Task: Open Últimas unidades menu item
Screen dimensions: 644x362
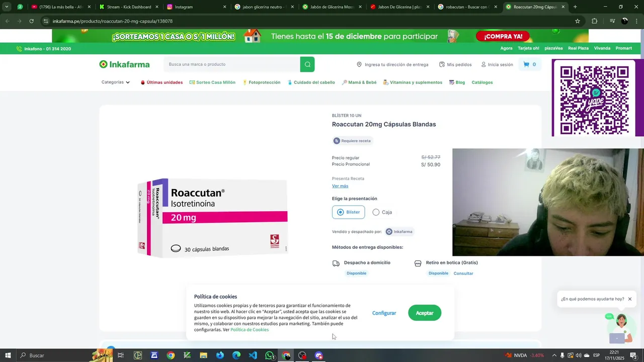Action: click(x=162, y=82)
